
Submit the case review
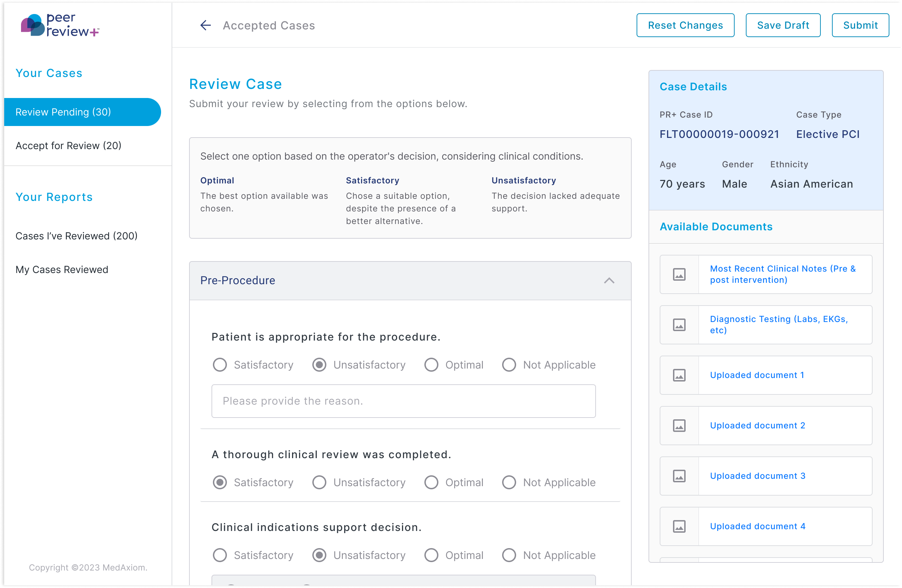tap(860, 25)
